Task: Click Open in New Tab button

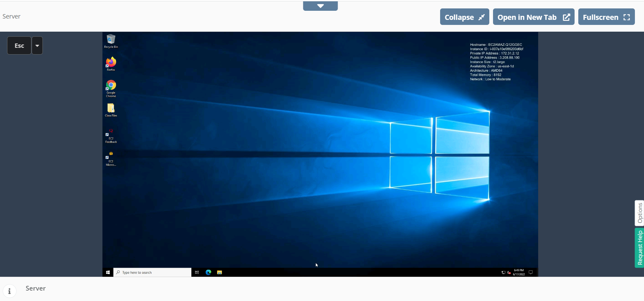Action: pyautogui.click(x=534, y=17)
